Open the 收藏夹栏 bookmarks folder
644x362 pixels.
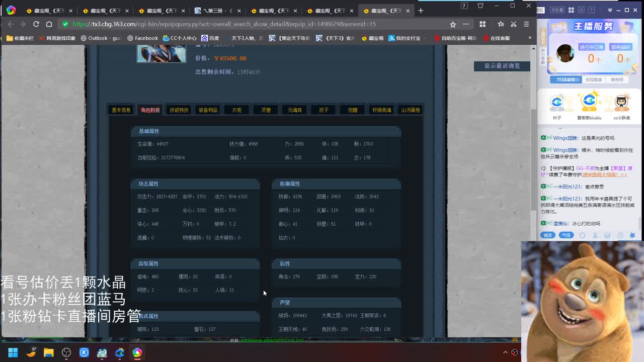click(x=19, y=38)
